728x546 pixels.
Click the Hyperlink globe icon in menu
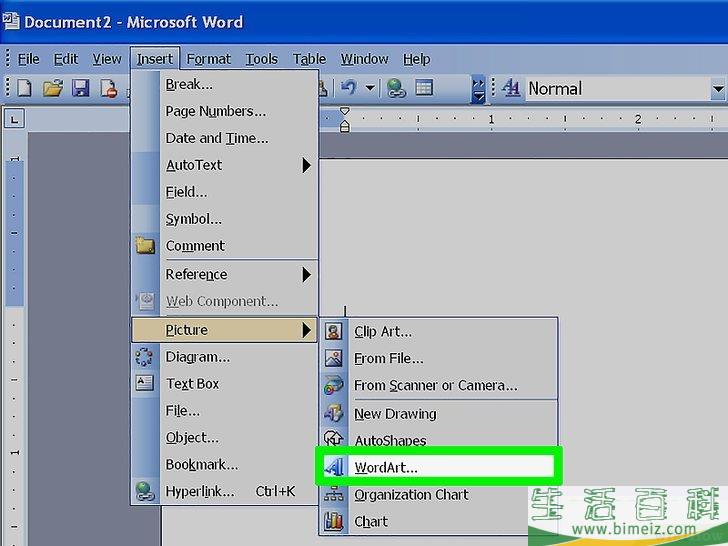145,491
